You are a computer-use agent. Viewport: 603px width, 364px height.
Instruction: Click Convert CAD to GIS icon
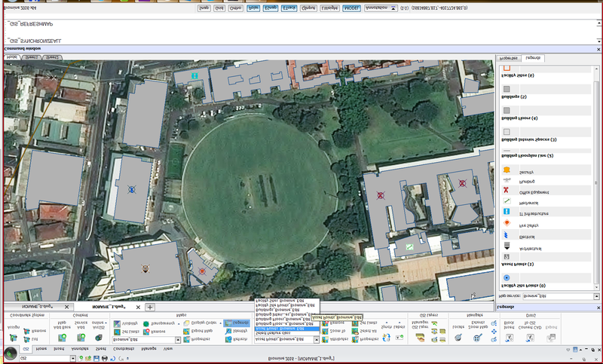(531, 338)
